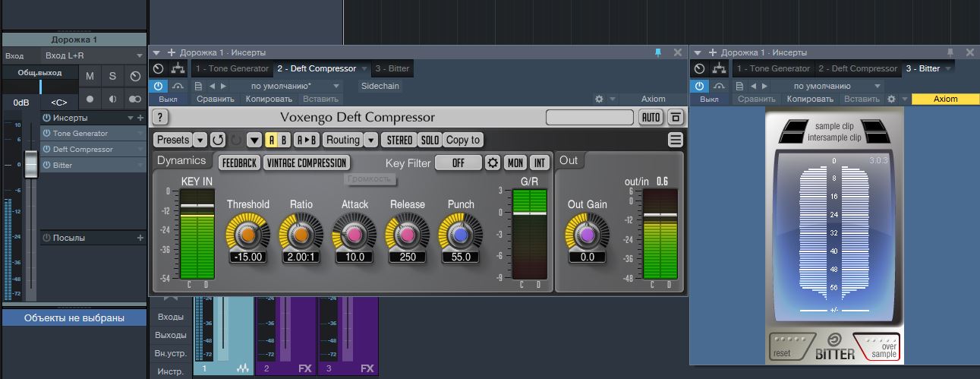
Task: Click the Threshold knob
Action: pos(247,235)
